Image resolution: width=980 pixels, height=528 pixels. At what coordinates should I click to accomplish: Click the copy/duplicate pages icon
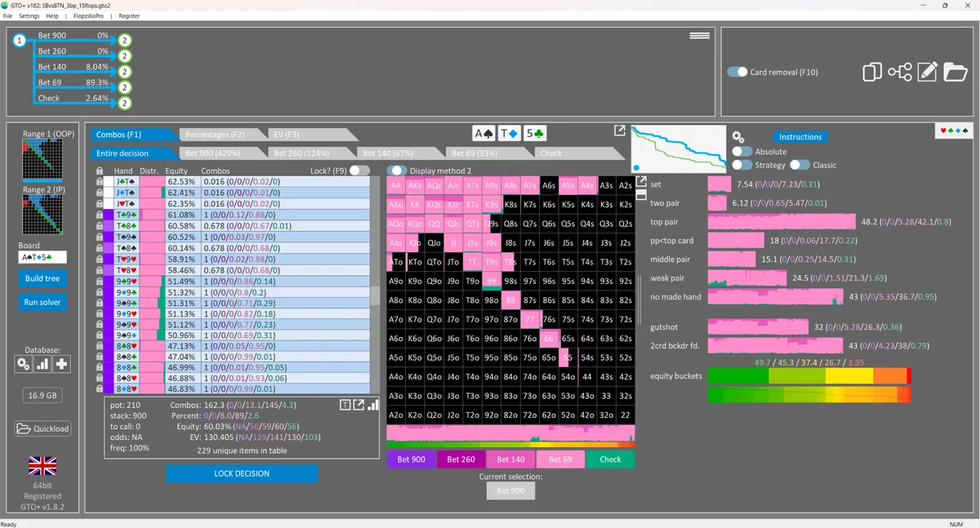[872, 72]
